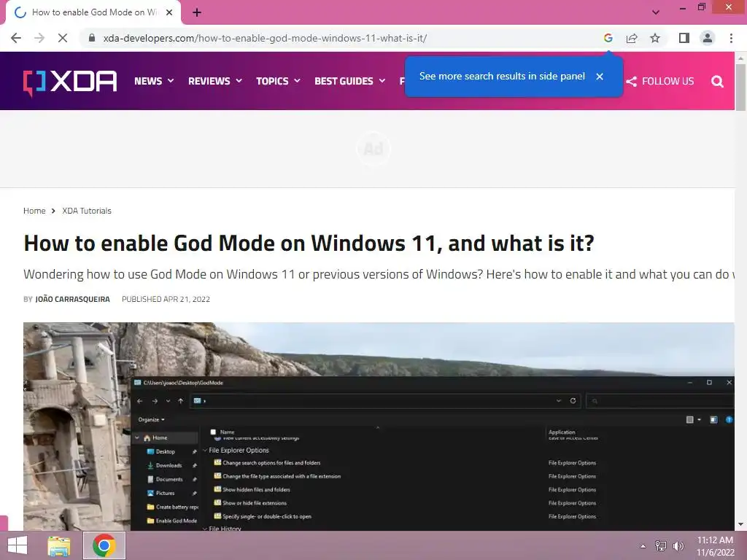Click the article hero image
This screenshot has height=560, width=747.
379,426
